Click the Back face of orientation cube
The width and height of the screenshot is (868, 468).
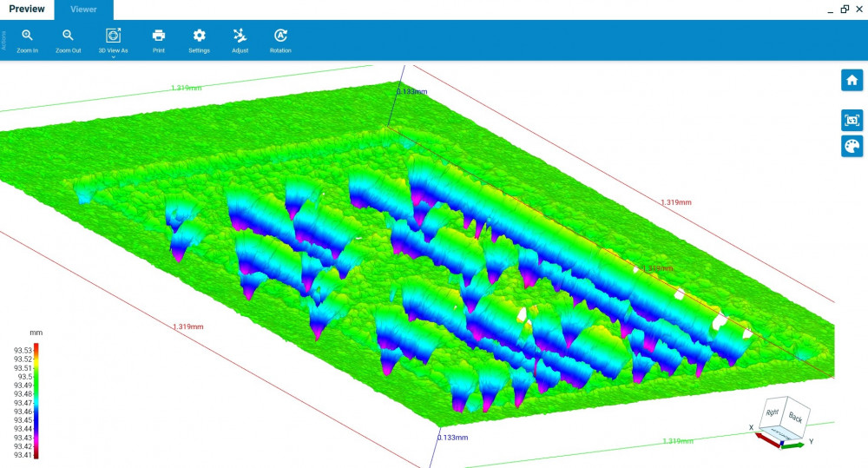pyautogui.click(x=796, y=417)
